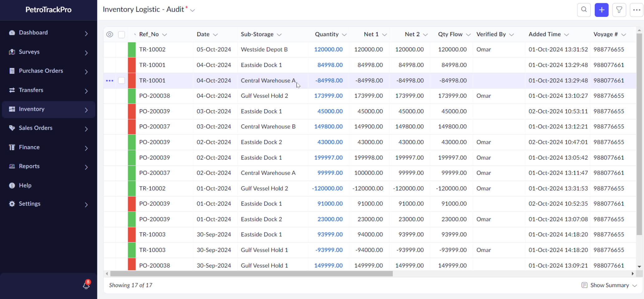
Task: Open the Help link in the sidebar
Action: click(x=25, y=185)
